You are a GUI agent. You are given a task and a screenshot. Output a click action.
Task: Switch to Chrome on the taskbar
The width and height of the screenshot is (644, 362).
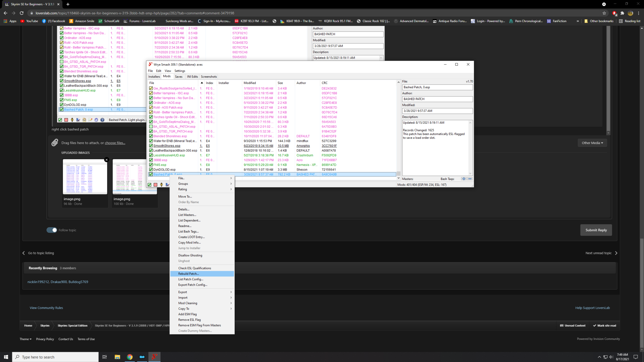[x=130, y=357]
